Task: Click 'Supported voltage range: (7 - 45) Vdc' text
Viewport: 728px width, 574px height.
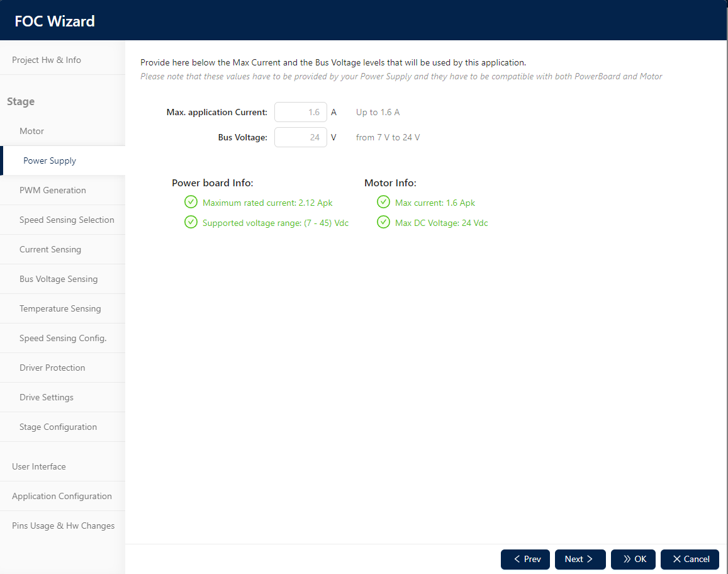Action: click(x=276, y=223)
